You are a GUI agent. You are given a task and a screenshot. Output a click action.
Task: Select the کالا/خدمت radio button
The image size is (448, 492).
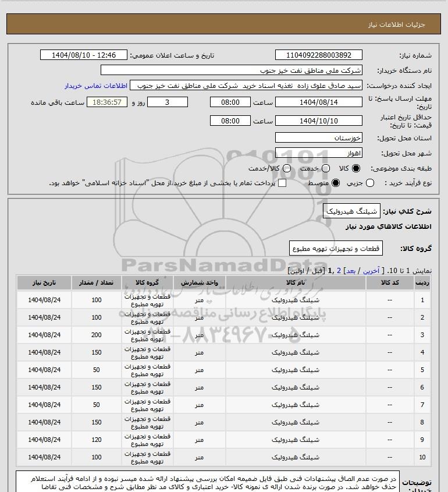(x=286, y=168)
